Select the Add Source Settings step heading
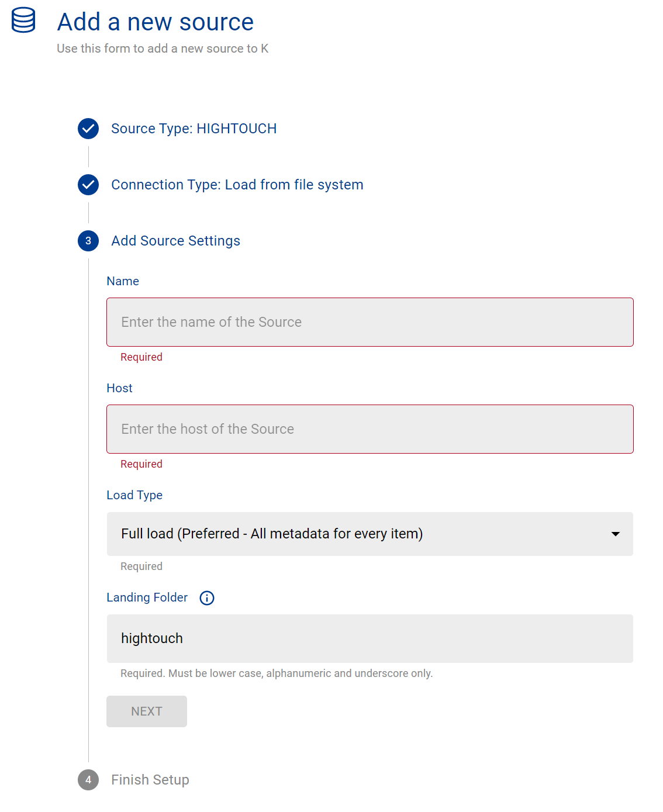This screenshot has height=812, width=663. pos(175,241)
